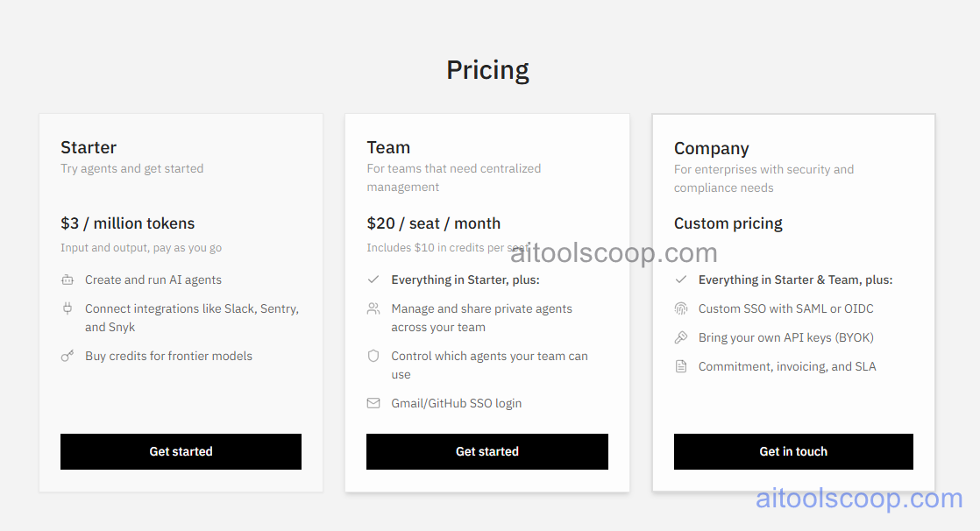Click the checkmark beside Everything in Starter & Team
Image resolution: width=980 pixels, height=531 pixels.
(681, 280)
